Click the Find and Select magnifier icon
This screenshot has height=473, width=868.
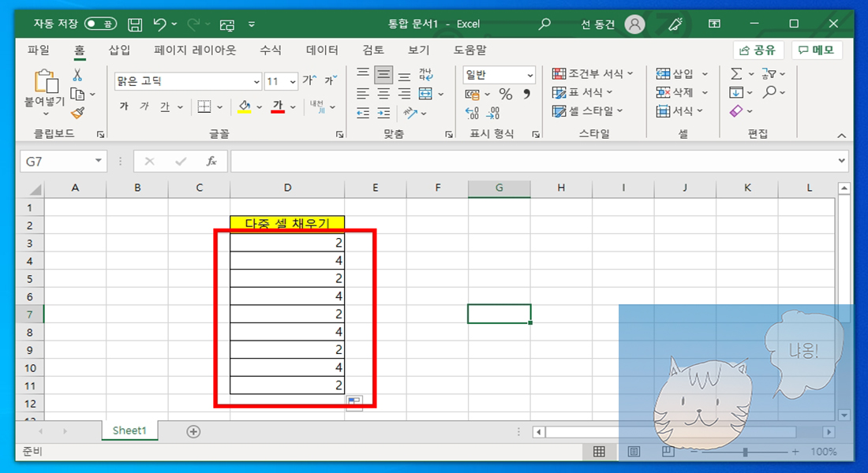point(769,92)
